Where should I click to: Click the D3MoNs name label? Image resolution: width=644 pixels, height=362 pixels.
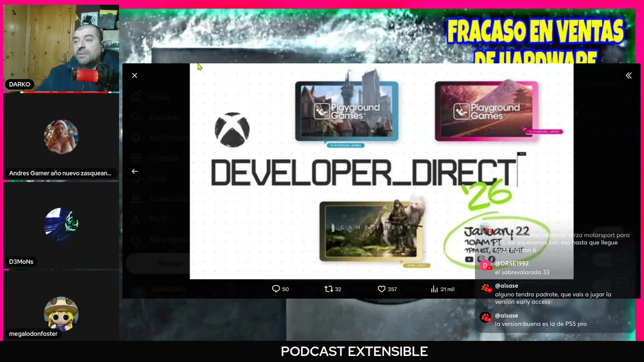(21, 262)
